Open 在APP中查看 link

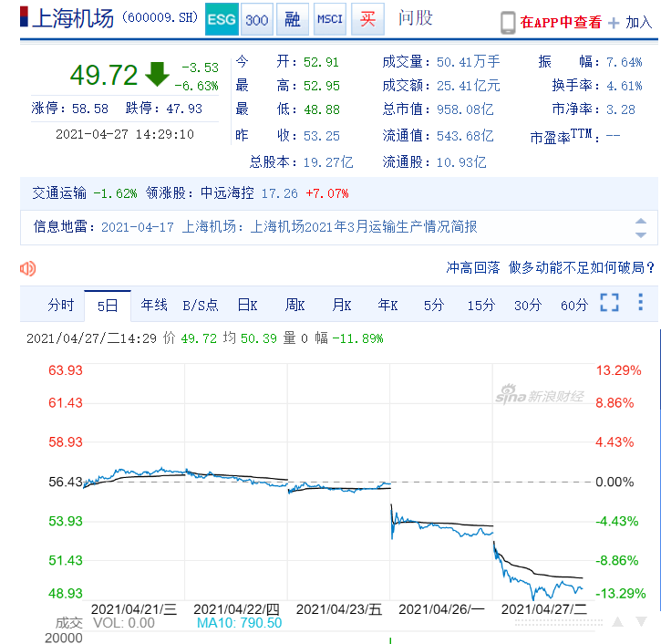pos(561,22)
